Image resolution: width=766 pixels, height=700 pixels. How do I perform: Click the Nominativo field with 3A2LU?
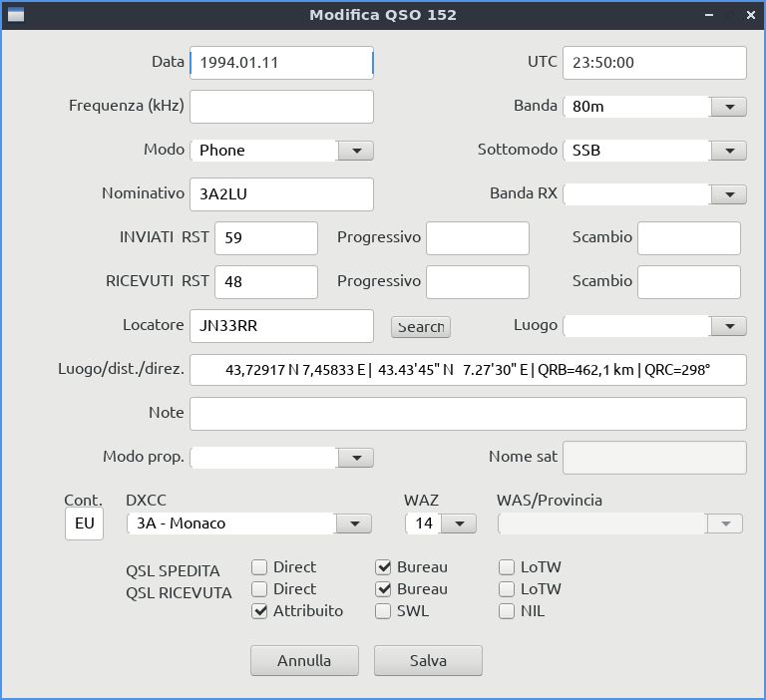[282, 194]
